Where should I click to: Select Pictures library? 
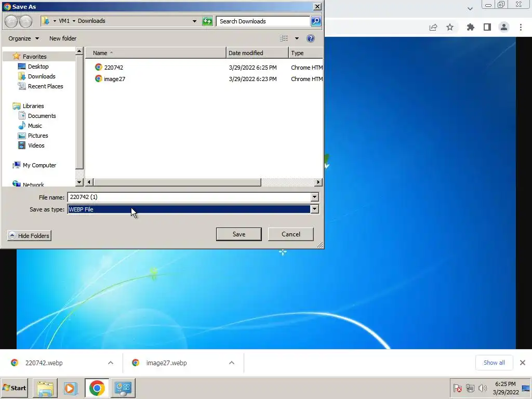37,136
